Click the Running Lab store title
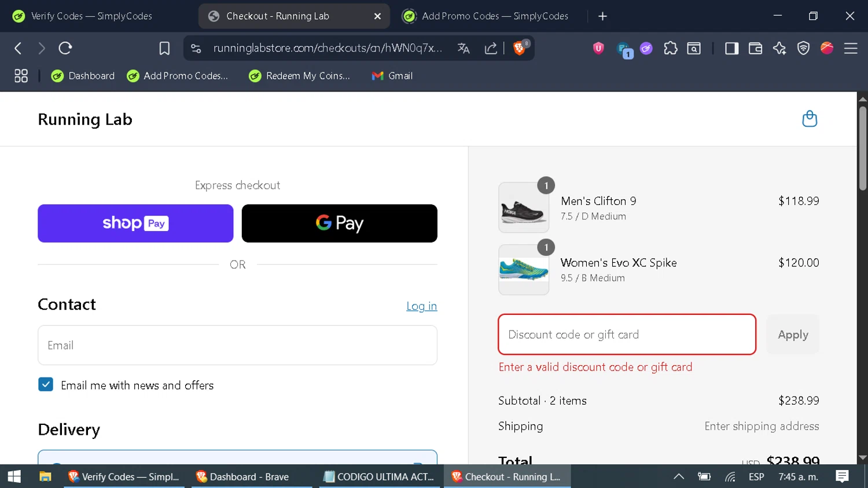The height and width of the screenshot is (488, 868). pos(85,119)
